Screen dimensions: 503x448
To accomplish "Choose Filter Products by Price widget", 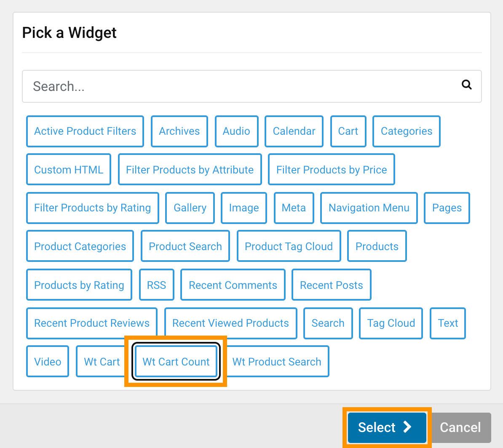I will [x=332, y=170].
